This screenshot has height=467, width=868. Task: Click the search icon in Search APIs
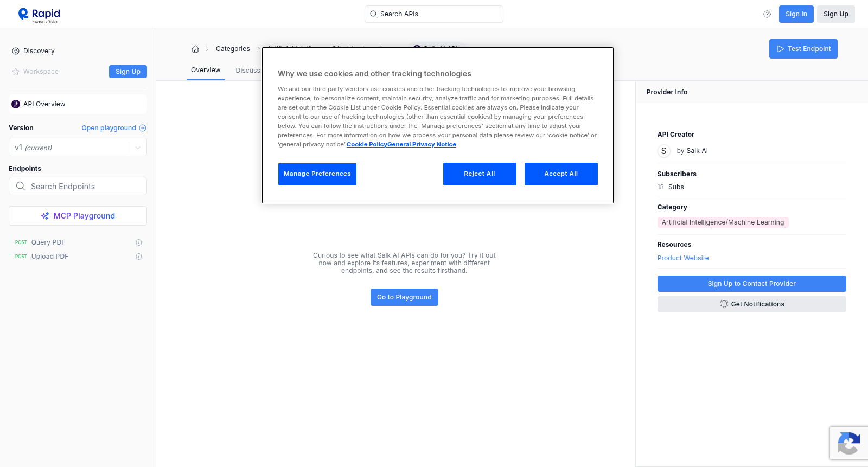(374, 14)
